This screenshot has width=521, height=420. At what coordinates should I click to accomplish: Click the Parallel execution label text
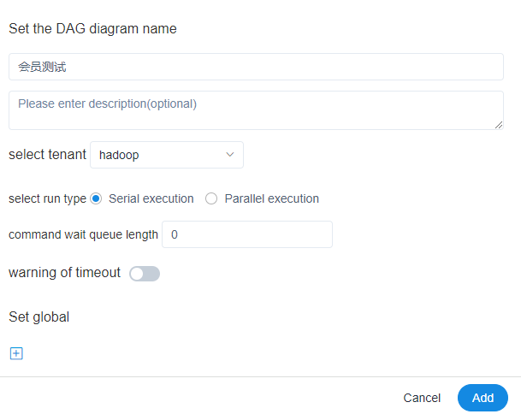coord(271,198)
